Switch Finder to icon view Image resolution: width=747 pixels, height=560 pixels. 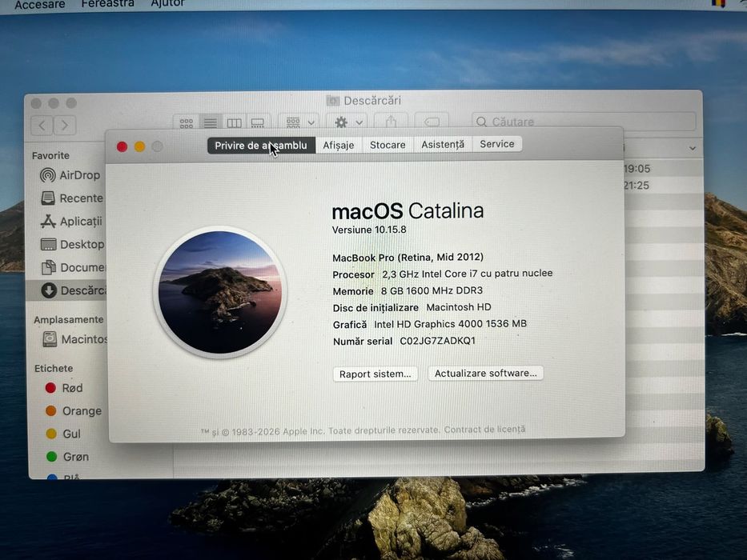pyautogui.click(x=187, y=123)
